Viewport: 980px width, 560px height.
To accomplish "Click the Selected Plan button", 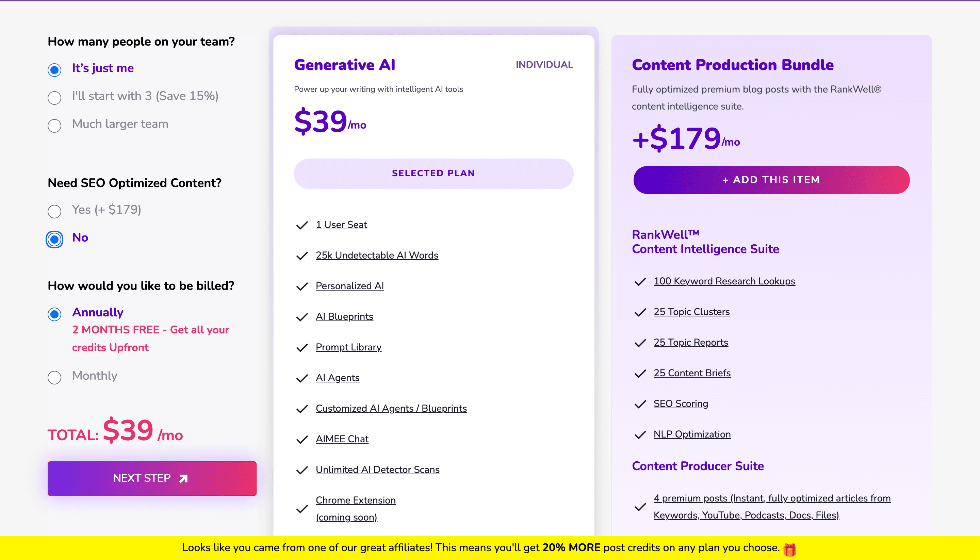I will point(434,174).
